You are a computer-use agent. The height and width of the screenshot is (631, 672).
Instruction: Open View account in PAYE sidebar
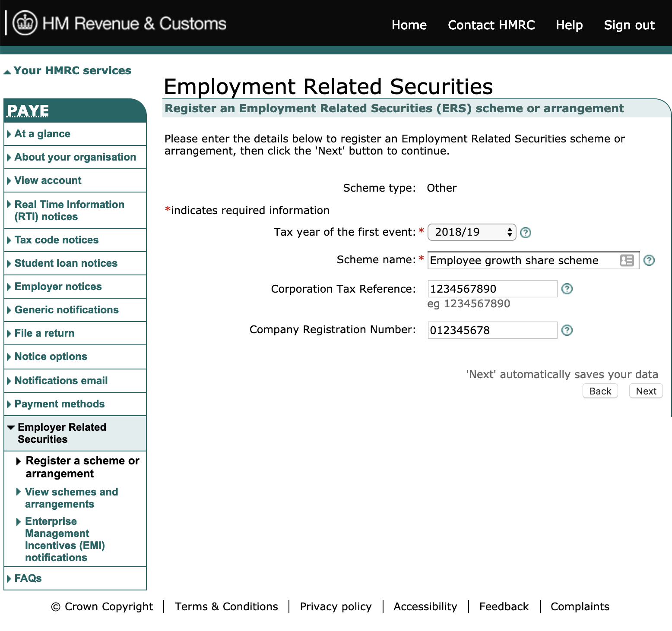click(x=48, y=180)
